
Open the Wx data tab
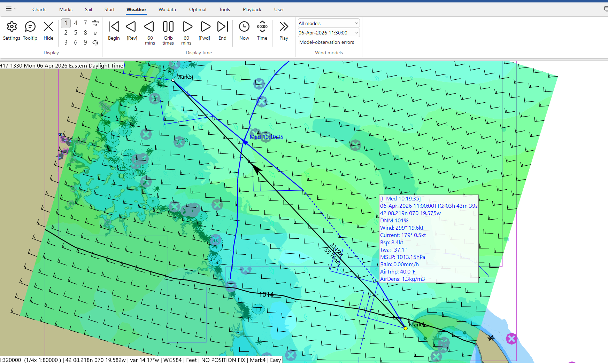[167, 9]
